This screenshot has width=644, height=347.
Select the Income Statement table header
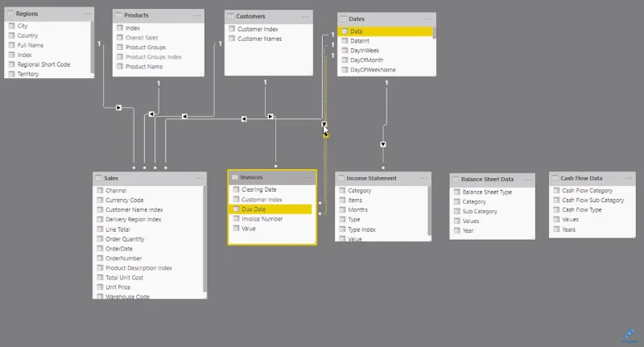tap(383, 178)
